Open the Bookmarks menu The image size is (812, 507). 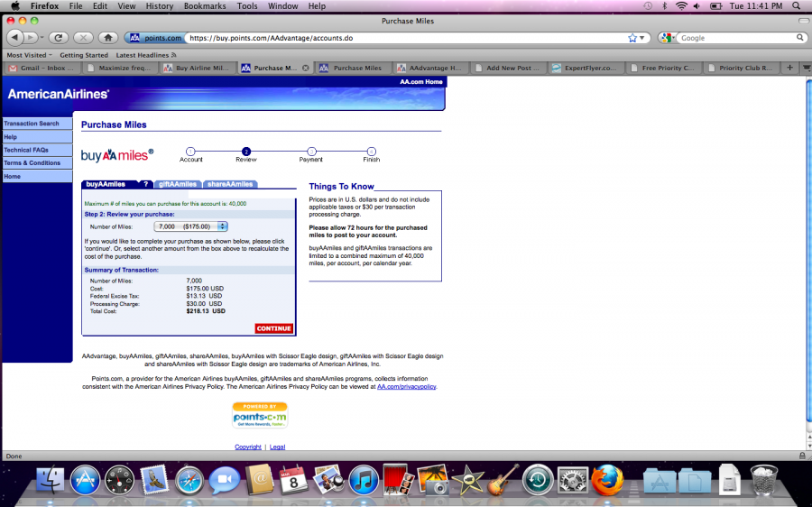click(x=205, y=6)
